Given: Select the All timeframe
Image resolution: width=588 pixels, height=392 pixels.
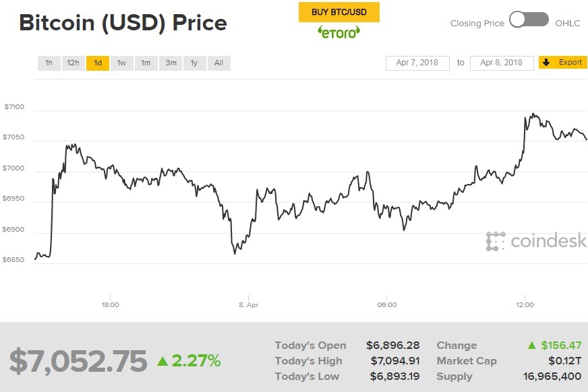Looking at the screenshot, I should pos(218,62).
